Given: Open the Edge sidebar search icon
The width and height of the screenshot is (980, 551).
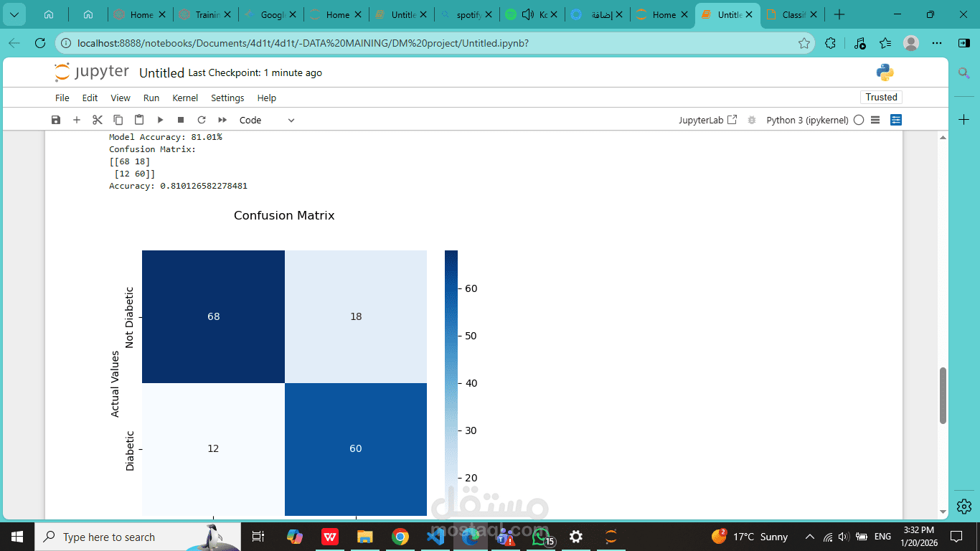Looking at the screenshot, I should 963,72.
